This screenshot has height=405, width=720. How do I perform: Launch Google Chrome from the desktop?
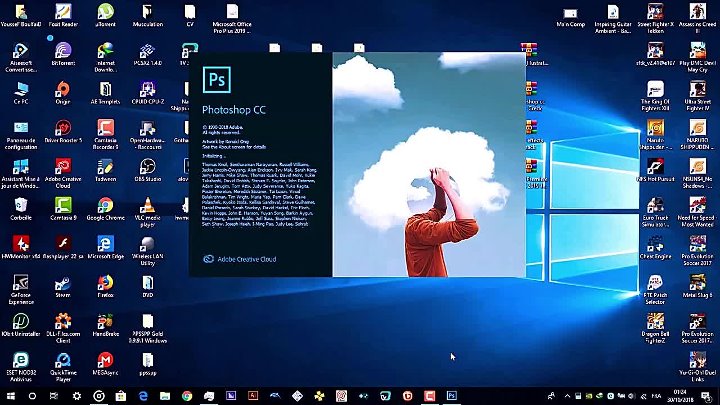(105, 206)
